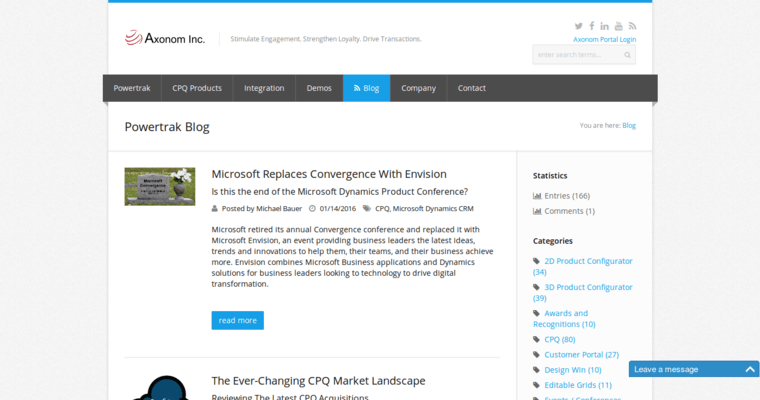This screenshot has width=760, height=400.
Task: Open the Microsoft Convergence article thumbnail
Action: 160,186
